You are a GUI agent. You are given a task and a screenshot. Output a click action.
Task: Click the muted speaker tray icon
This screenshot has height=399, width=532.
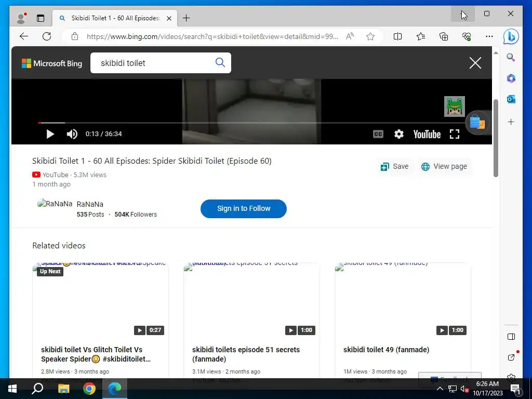464,389
